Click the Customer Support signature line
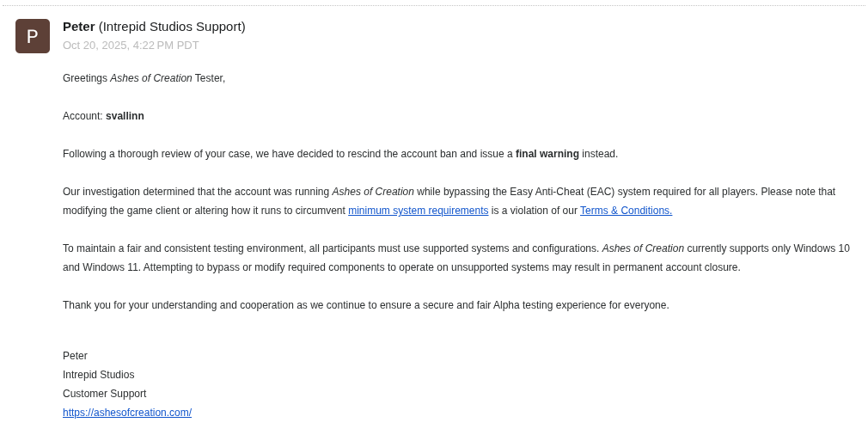 point(105,394)
